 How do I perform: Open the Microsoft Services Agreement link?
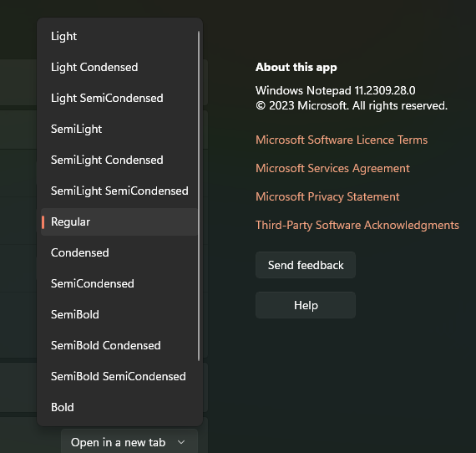[x=332, y=169]
